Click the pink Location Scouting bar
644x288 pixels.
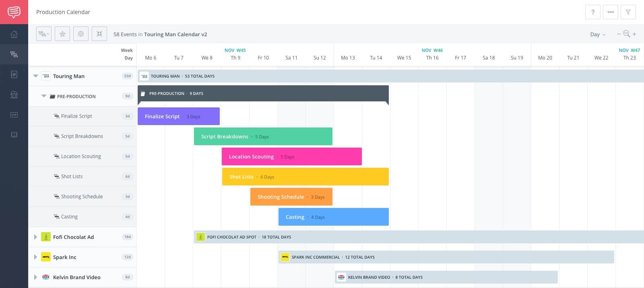coord(292,156)
